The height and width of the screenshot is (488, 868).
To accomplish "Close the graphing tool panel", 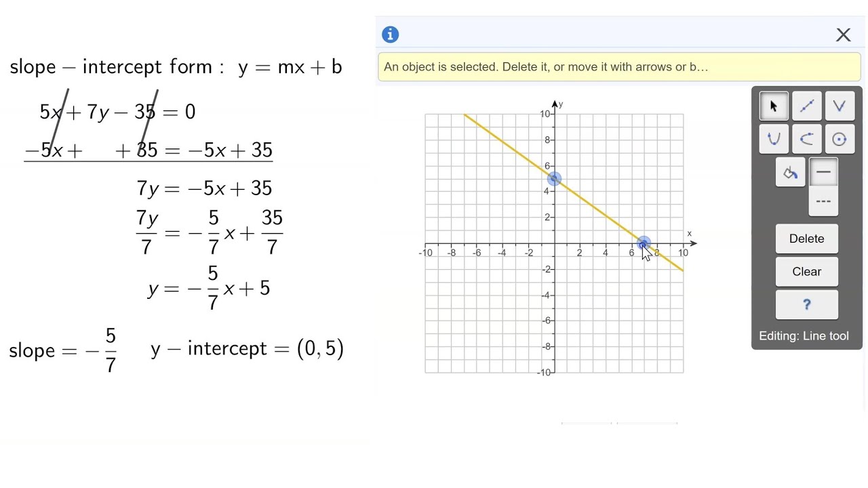I will click(x=843, y=35).
